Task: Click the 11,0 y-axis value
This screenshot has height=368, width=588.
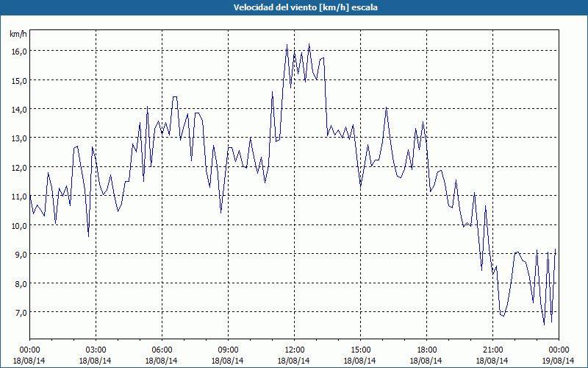Action: point(19,197)
